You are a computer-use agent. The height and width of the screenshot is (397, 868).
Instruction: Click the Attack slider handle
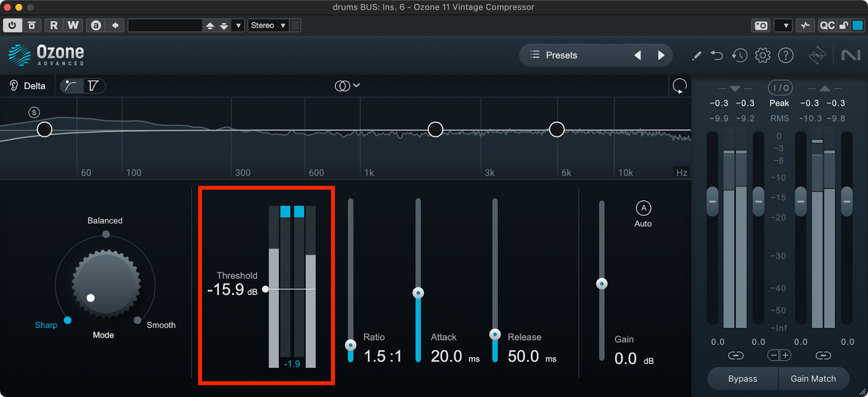[x=418, y=293]
